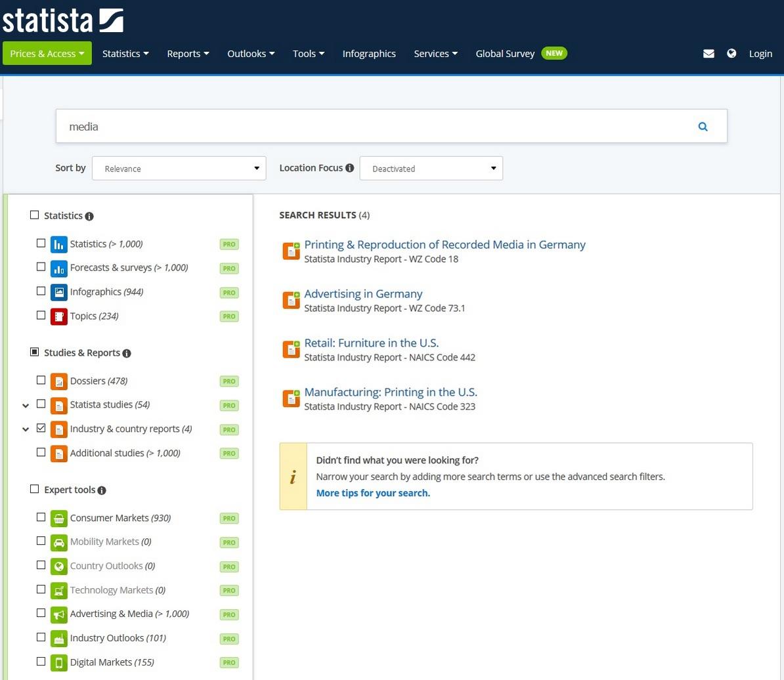Click the Mobility Markets car icon
Image resolution: width=784 pixels, height=680 pixels.
pos(59,543)
